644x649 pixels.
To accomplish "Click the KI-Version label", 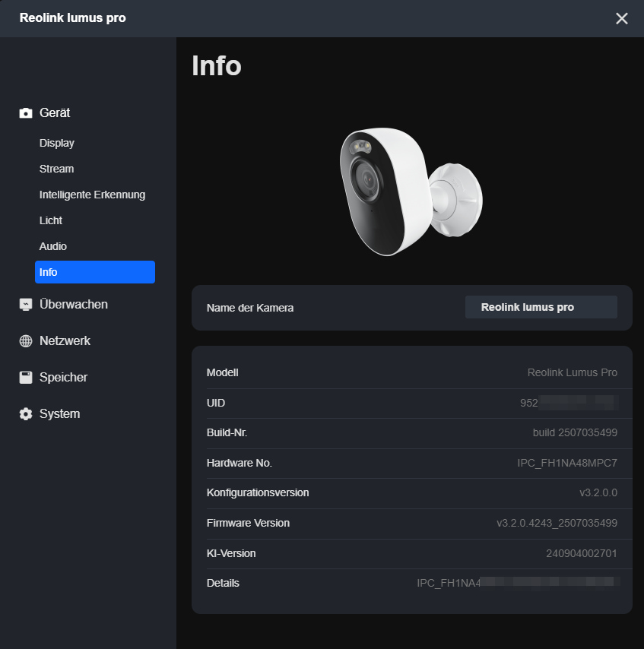I will 231,553.
